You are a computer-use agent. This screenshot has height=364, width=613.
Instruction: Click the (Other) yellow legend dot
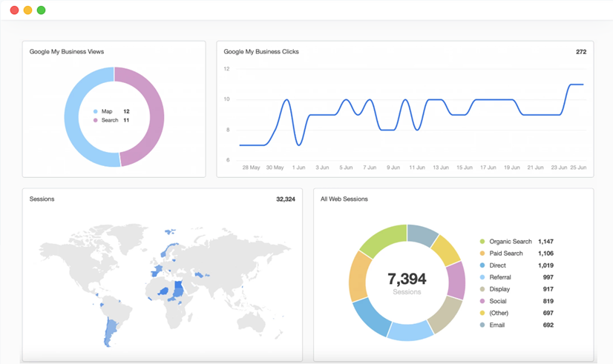[482, 314]
